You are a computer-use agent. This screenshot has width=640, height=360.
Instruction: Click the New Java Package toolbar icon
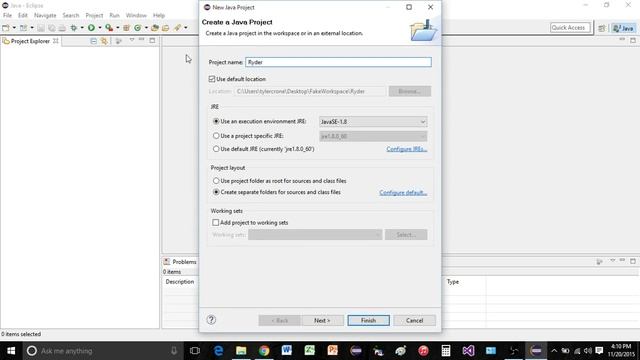point(126,28)
